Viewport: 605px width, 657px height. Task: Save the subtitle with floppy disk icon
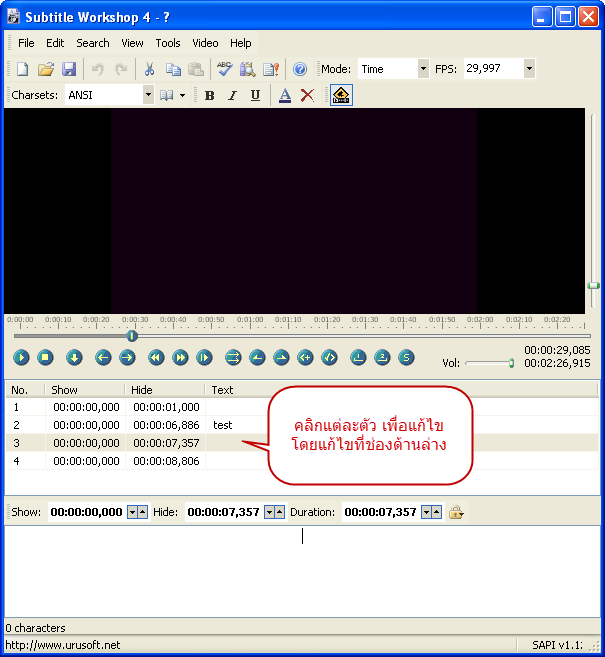(x=69, y=69)
